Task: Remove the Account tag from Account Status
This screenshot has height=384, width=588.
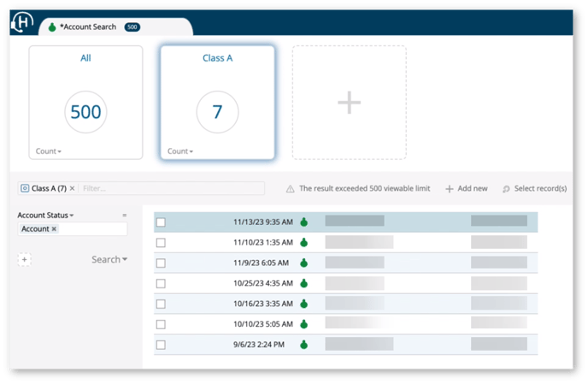Action: tap(54, 229)
